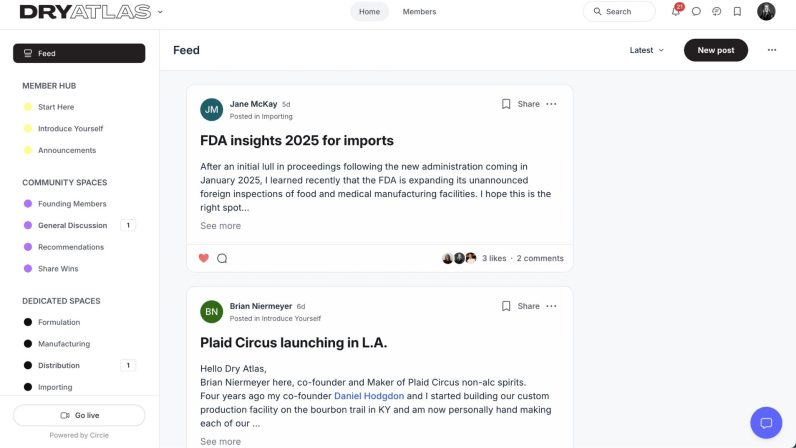Click comment icon on FDA insights post
Viewport: 796px width, 448px height.
tap(222, 258)
